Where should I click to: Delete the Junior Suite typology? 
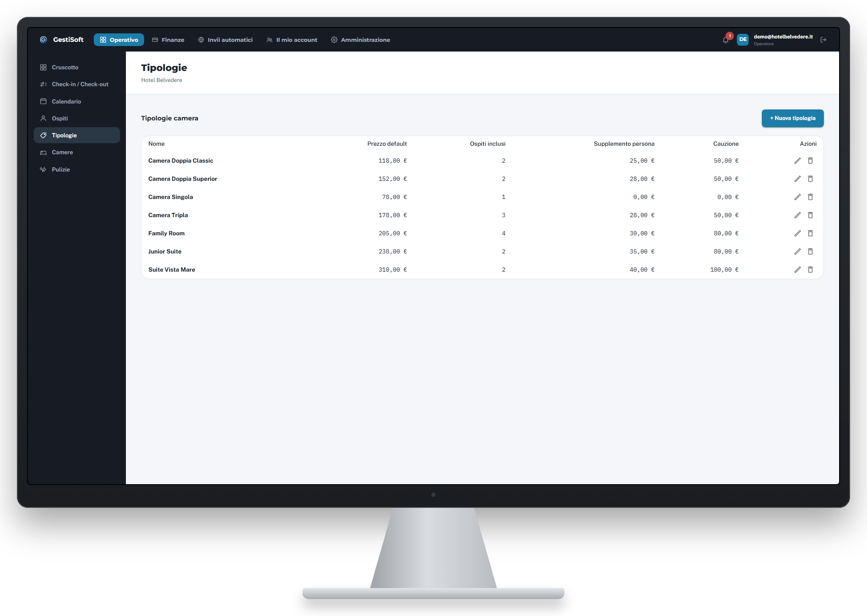click(x=810, y=251)
